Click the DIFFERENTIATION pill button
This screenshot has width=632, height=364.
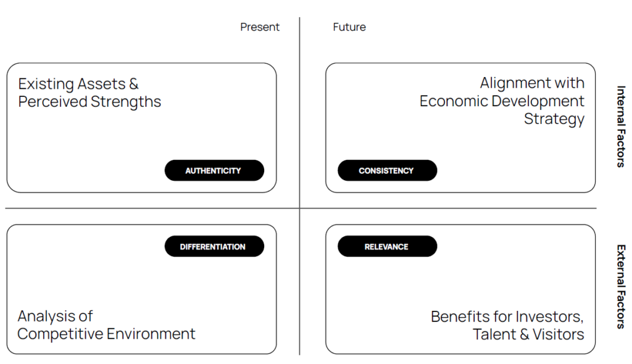pyautogui.click(x=214, y=246)
